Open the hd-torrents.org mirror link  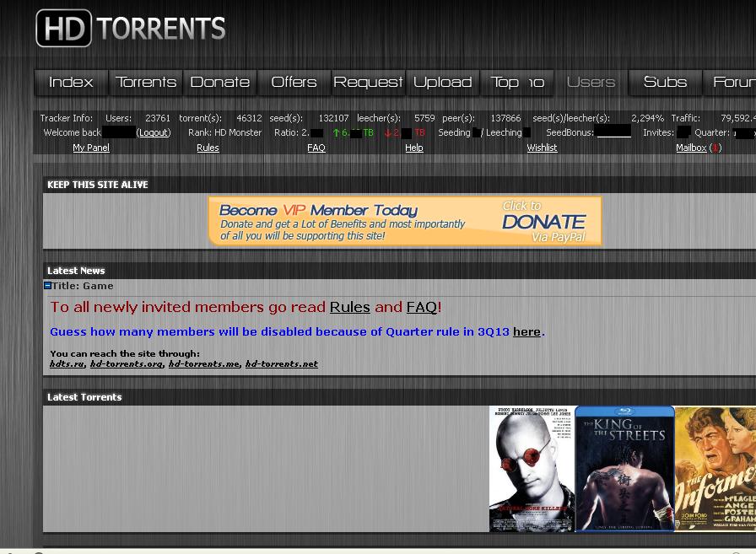pos(127,363)
